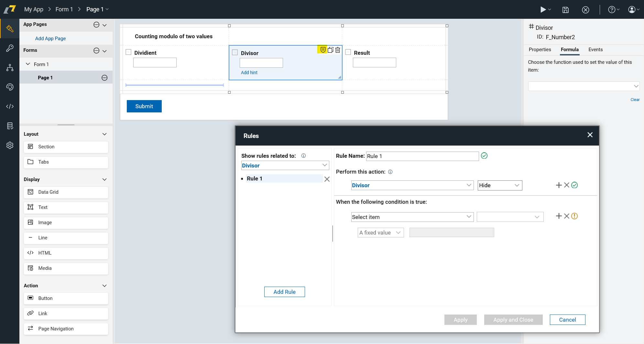Collapse the Form 1 tree node

(x=28, y=64)
